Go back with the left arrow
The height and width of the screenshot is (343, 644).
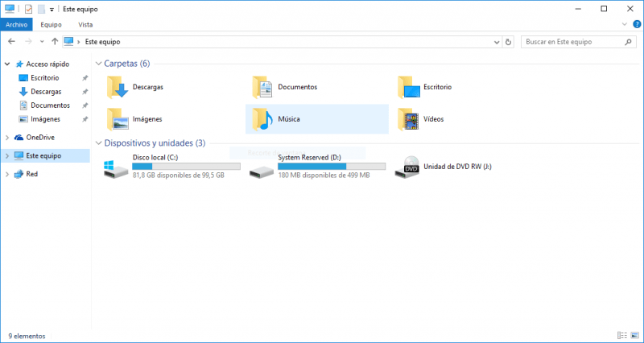[x=11, y=42]
